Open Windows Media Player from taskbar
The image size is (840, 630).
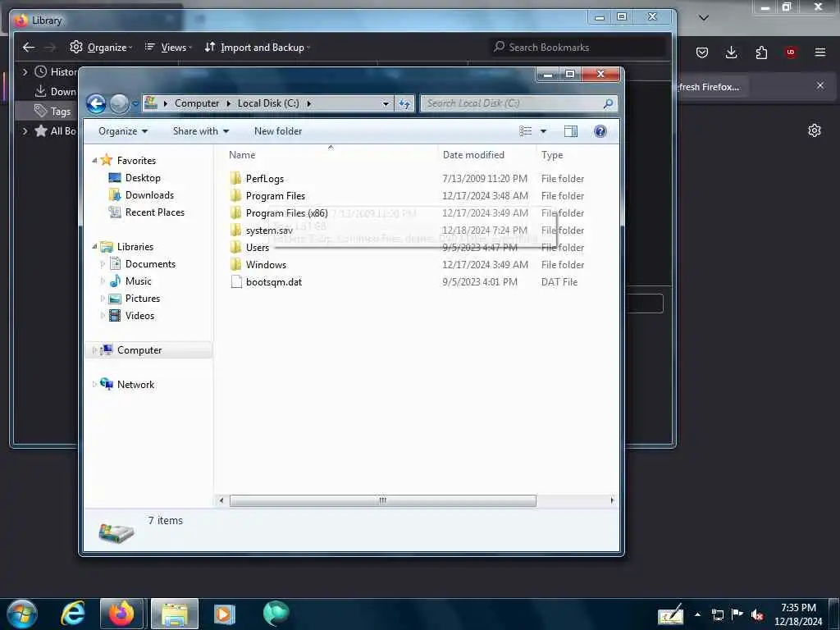pyautogui.click(x=225, y=614)
